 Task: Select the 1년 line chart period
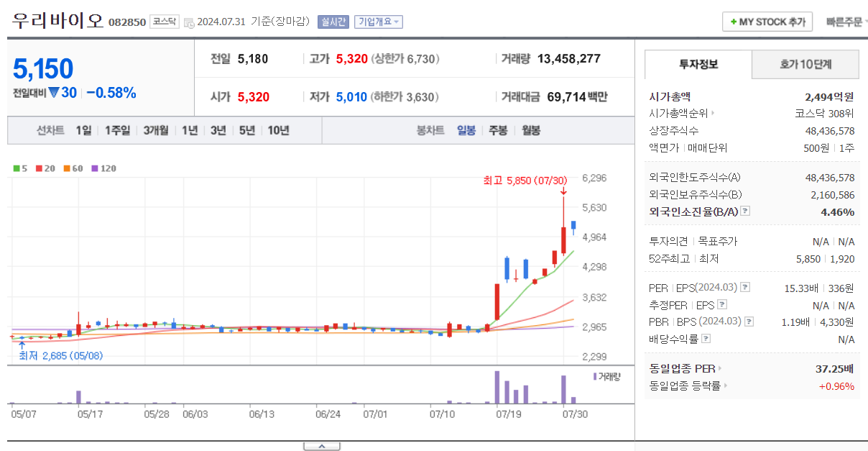[190, 130]
